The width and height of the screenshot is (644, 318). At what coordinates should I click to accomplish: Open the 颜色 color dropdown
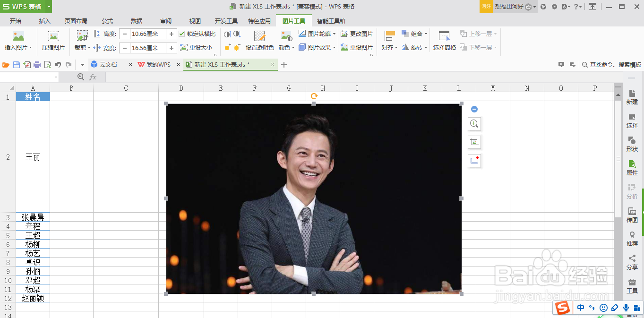click(x=285, y=47)
